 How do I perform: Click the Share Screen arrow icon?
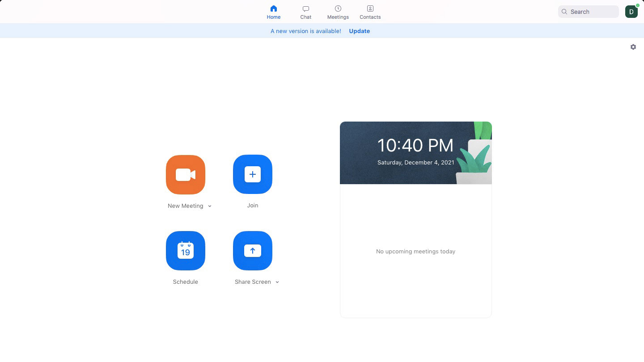pos(253,251)
